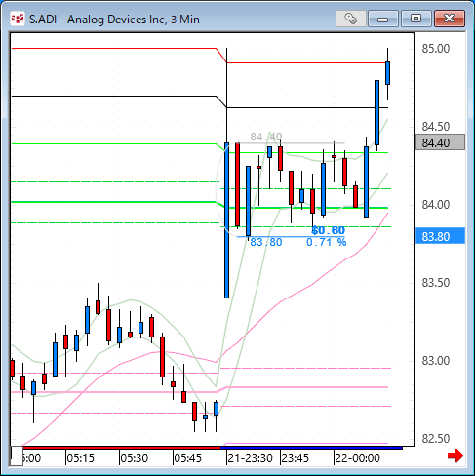Click the $0.60 range annotation
475x476 pixels.
(328, 230)
